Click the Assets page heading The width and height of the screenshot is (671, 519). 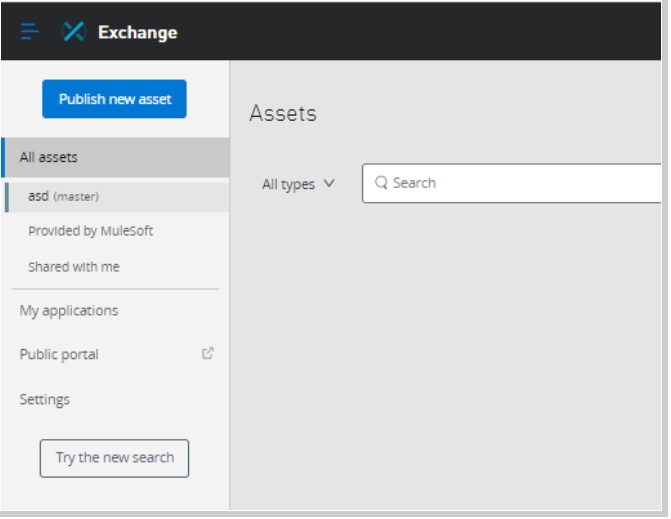pos(282,114)
